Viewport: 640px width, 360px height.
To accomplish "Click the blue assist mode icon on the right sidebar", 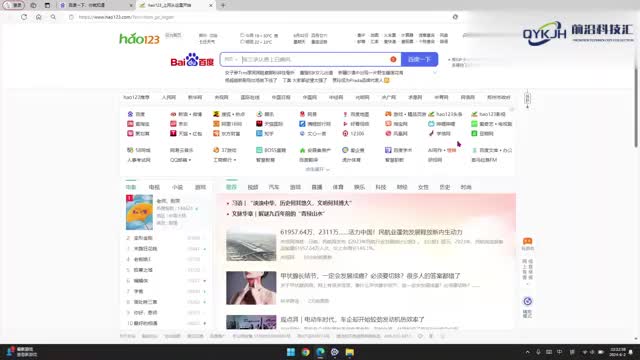I will pos(527,301).
